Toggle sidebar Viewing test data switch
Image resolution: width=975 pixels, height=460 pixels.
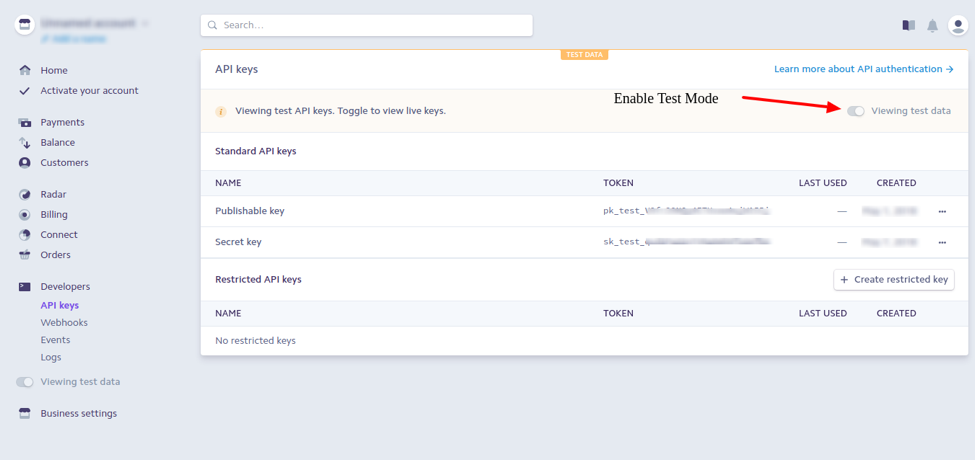25,382
